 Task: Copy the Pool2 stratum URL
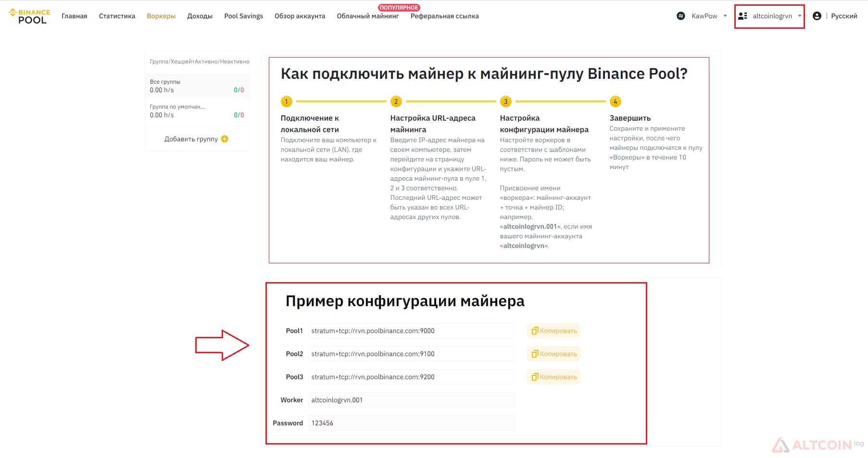554,354
